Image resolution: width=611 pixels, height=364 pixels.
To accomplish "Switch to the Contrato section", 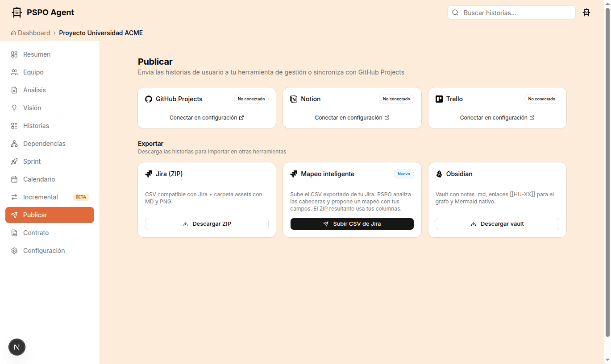I will point(36,232).
